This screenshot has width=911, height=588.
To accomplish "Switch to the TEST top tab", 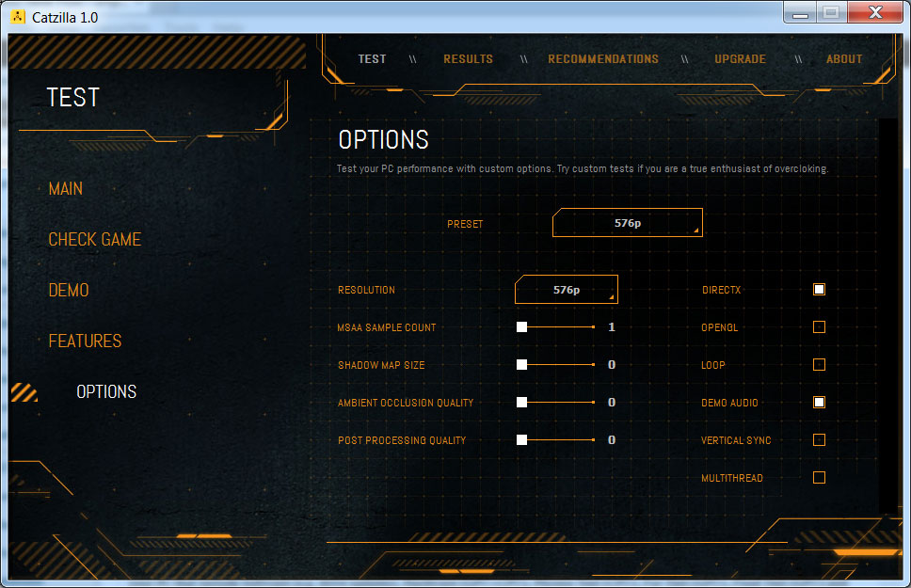I will coord(372,59).
